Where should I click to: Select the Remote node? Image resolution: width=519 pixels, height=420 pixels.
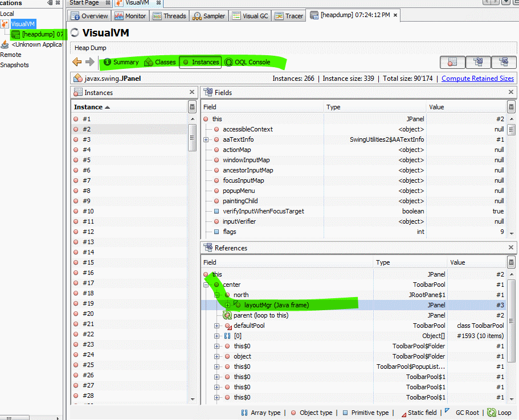click(x=11, y=55)
